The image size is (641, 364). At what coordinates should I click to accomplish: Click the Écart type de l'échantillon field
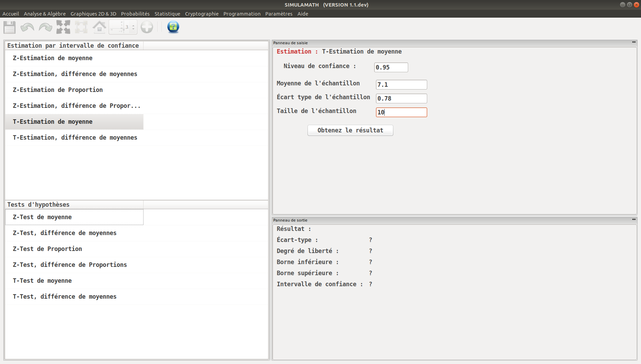click(x=401, y=99)
